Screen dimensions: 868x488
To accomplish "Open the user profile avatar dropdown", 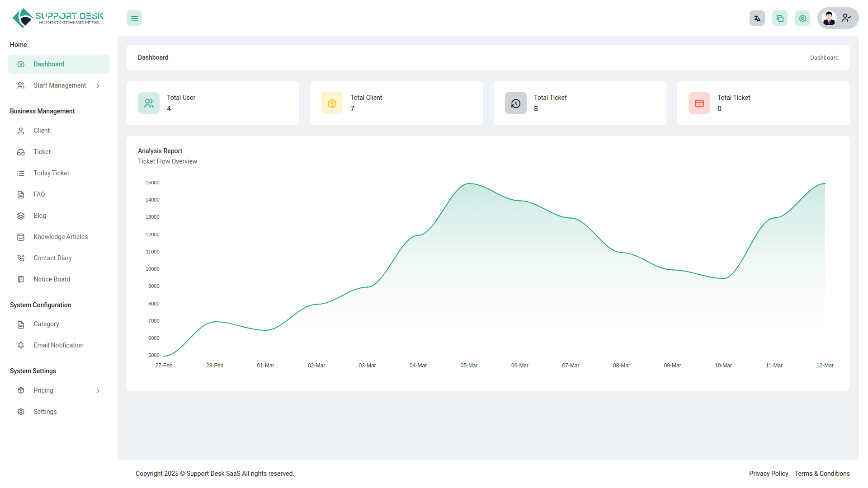I will click(829, 18).
